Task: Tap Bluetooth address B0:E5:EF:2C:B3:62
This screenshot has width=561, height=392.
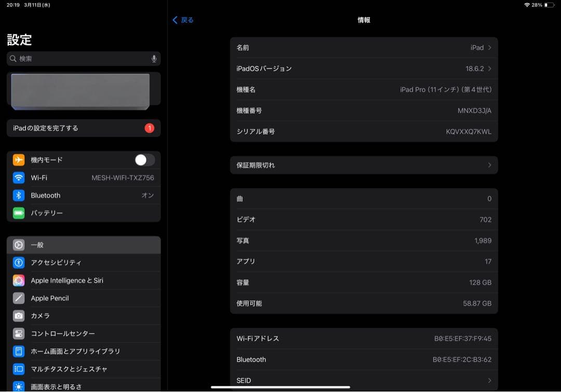Action: (462, 359)
